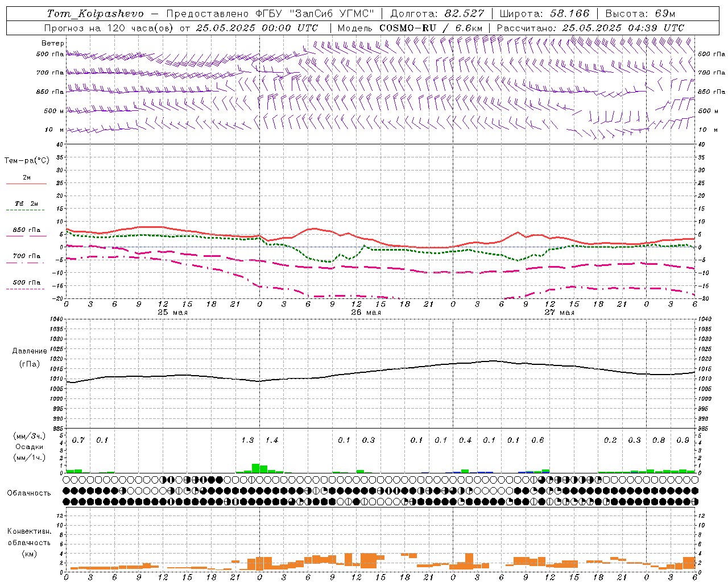
Task: Click the 0.7 precipitation amount
Action: click(x=78, y=440)
